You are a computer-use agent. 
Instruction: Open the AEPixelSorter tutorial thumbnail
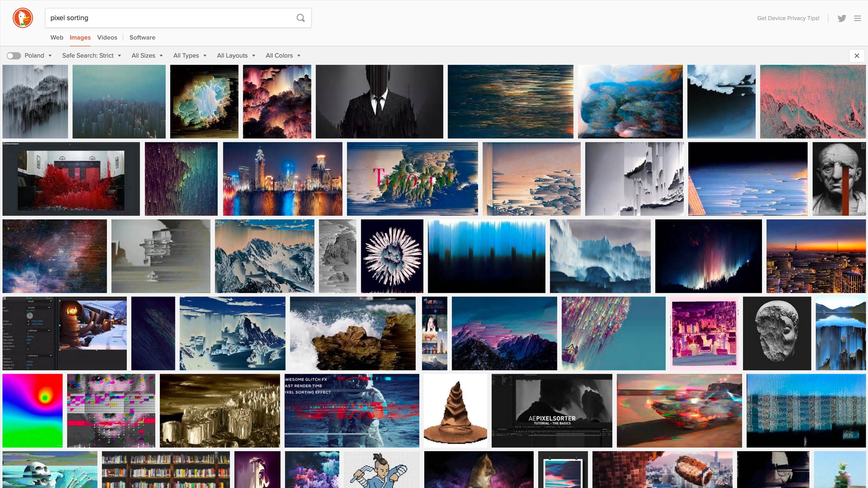click(x=552, y=410)
